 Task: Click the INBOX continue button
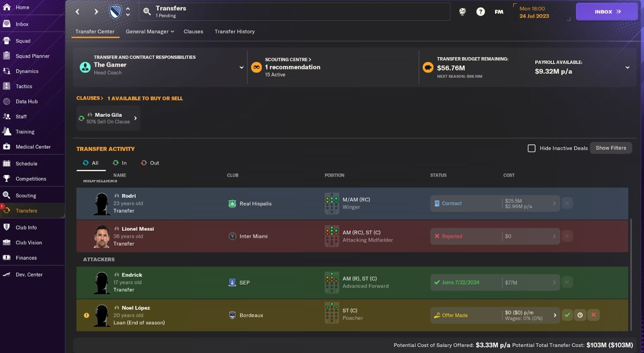[x=607, y=12]
